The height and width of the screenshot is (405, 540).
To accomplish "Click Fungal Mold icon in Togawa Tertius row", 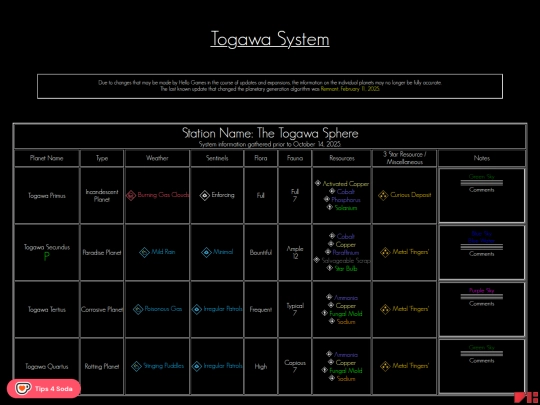I will point(324,313).
